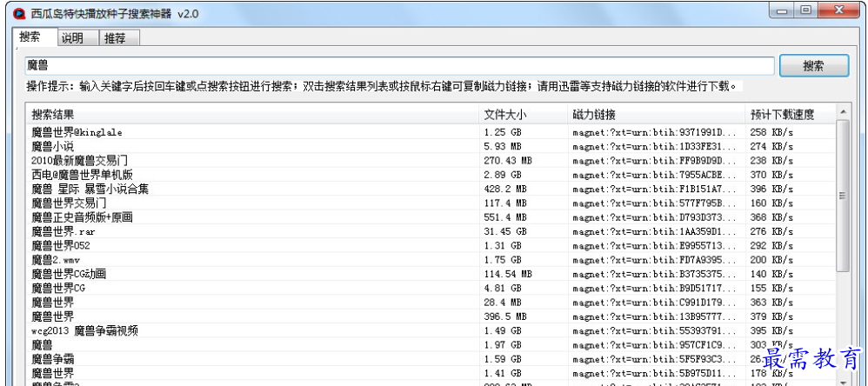Click the 搜索 button
868x386 pixels.
coord(814,66)
